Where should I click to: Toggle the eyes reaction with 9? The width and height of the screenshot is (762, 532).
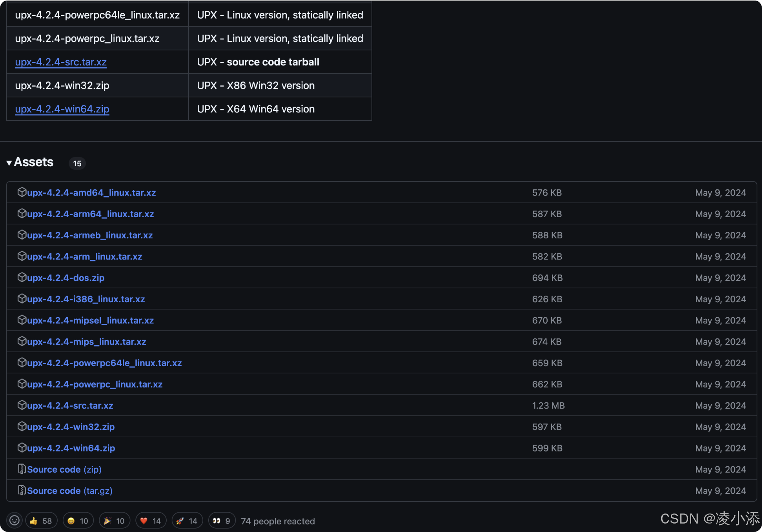(222, 521)
